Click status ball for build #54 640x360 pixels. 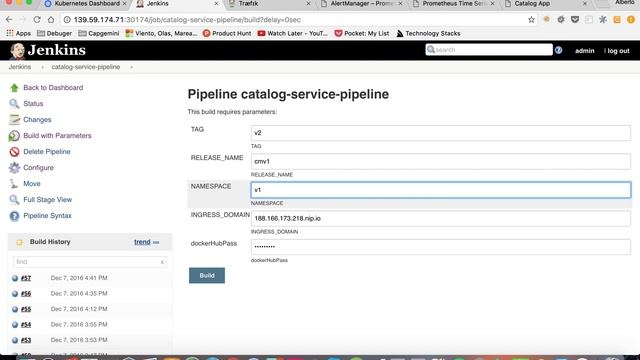tap(15, 325)
